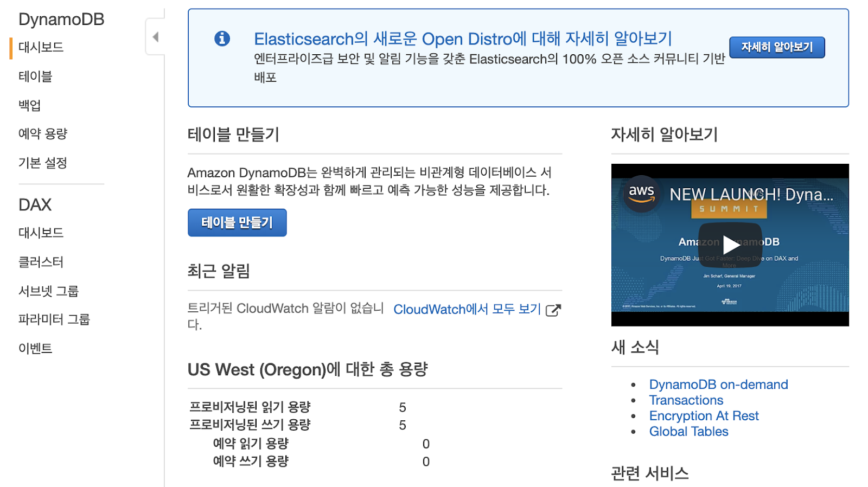Open the Global Tables link
The height and width of the screenshot is (487, 868).
coord(688,432)
